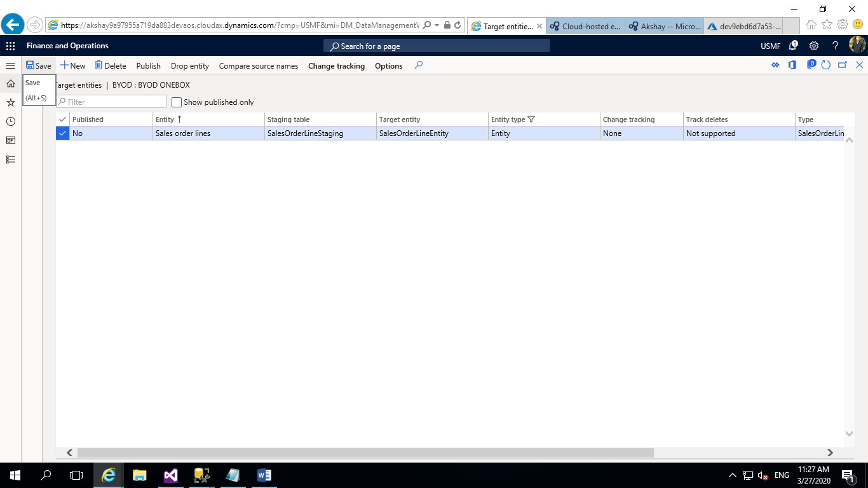Image resolution: width=868 pixels, height=488 pixels.
Task: Switch to dev9ebd6d7a53 browser tab
Action: (x=743, y=26)
